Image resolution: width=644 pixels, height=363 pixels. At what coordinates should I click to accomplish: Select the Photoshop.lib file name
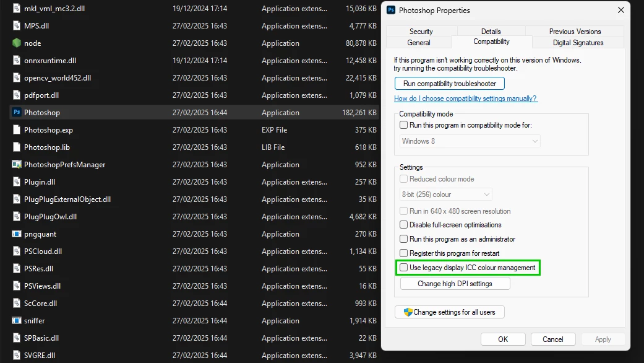(x=47, y=147)
